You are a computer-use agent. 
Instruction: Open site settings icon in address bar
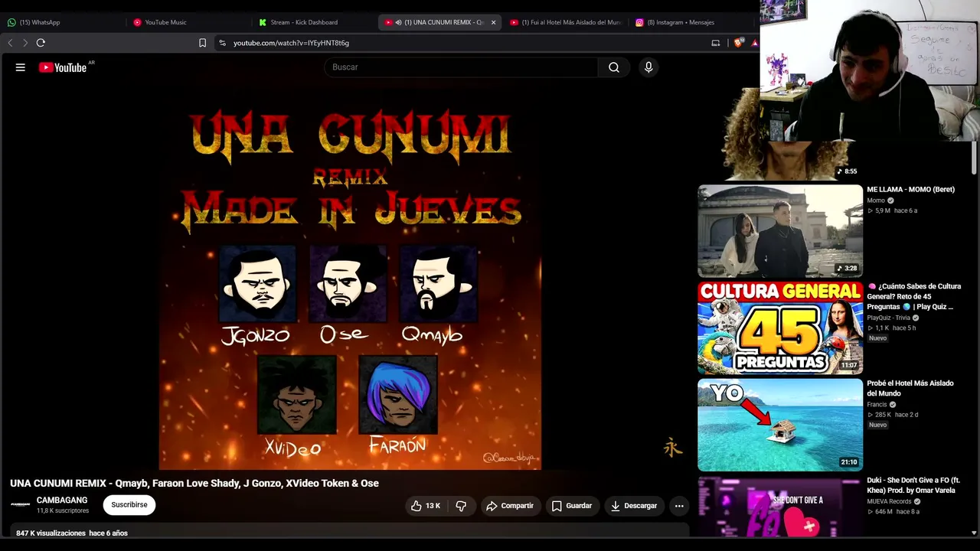click(x=222, y=43)
